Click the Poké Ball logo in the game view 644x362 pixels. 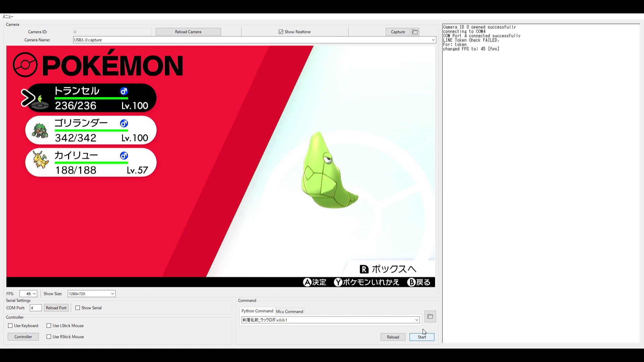coord(25,65)
